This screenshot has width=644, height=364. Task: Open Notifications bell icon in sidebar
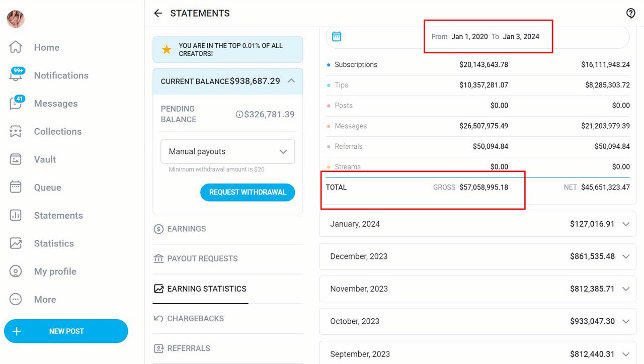click(16, 75)
